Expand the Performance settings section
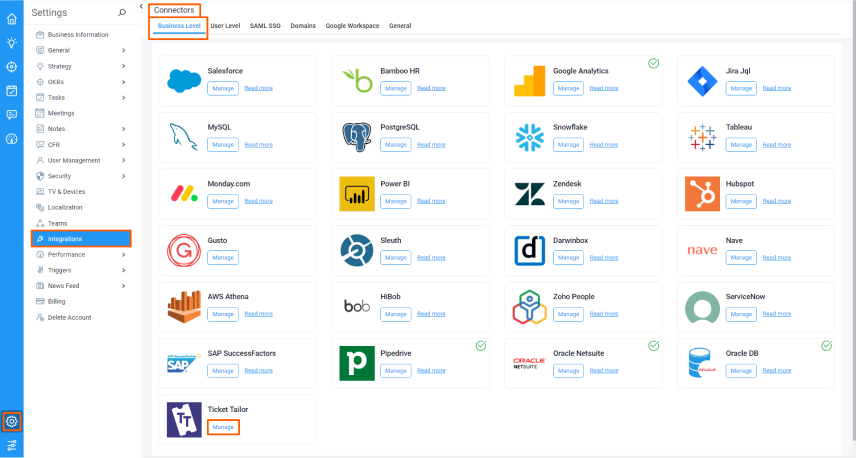Image resolution: width=856 pixels, height=458 pixels. coord(124,254)
